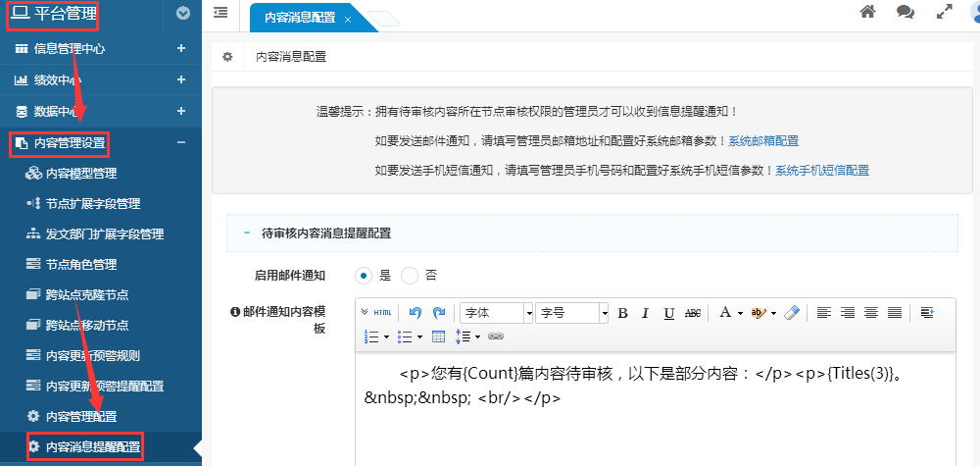Open the 系统手机短信配置 link

822,170
